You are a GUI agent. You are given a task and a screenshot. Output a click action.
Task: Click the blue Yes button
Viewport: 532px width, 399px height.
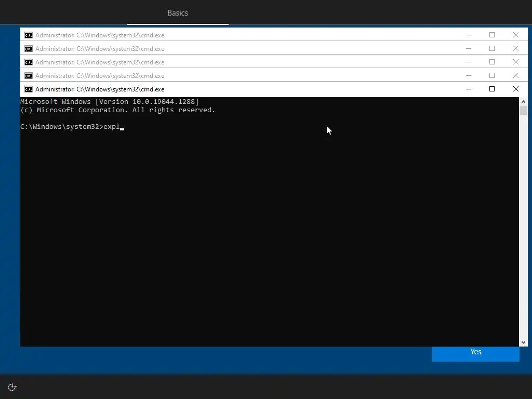(x=476, y=353)
